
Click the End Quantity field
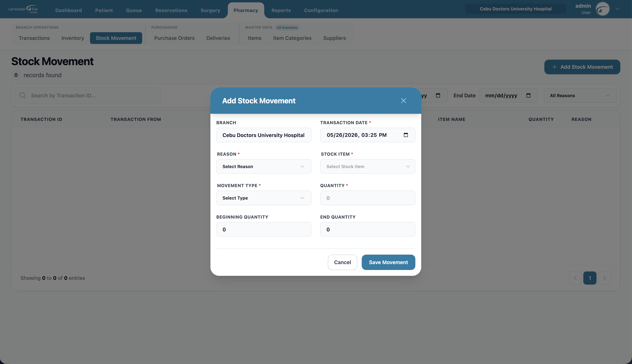[x=367, y=230]
